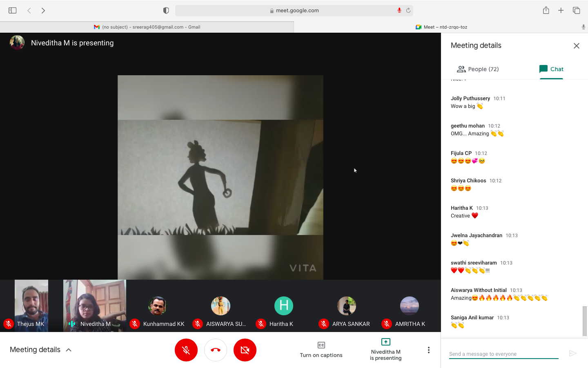This screenshot has height=368, width=588.
Task: Click geethu mohan's OMG Amazing message
Action: tap(477, 134)
